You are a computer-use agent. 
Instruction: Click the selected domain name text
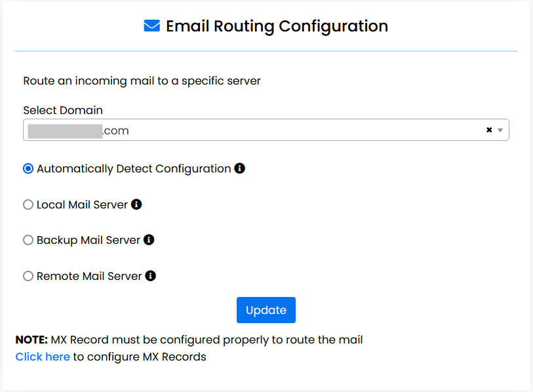(79, 130)
